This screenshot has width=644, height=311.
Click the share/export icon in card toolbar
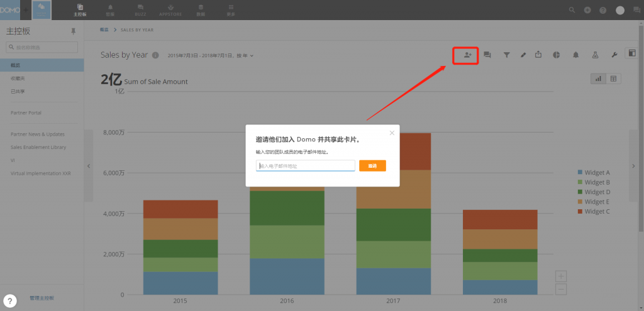(538, 55)
